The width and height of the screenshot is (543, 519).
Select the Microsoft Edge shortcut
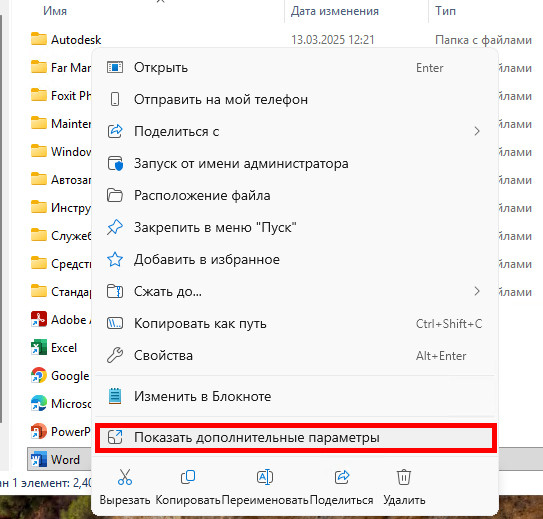[61, 404]
